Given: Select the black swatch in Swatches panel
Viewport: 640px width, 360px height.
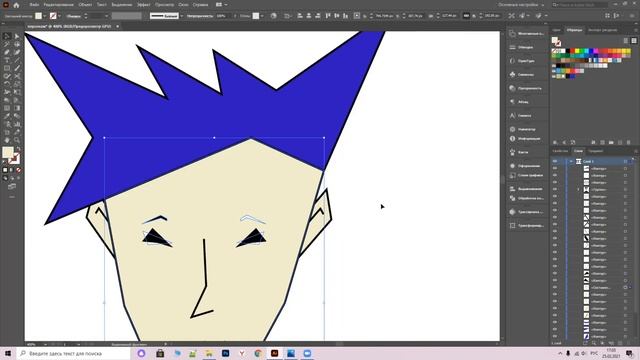Looking at the screenshot, I should tap(568, 51).
